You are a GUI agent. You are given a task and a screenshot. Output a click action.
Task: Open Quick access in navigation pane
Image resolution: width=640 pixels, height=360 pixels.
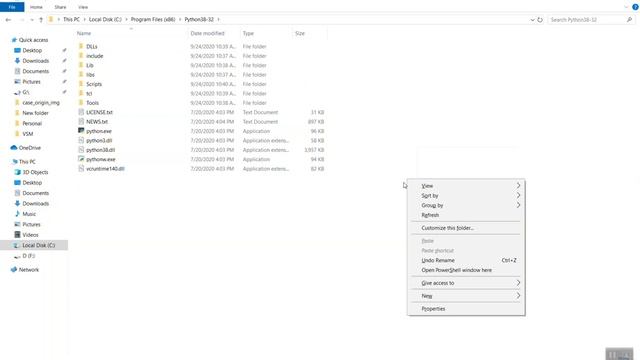(x=33, y=40)
